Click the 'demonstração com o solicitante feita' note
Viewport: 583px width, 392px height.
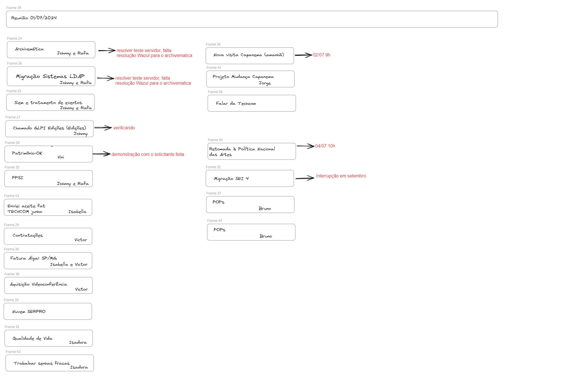pyautogui.click(x=148, y=155)
